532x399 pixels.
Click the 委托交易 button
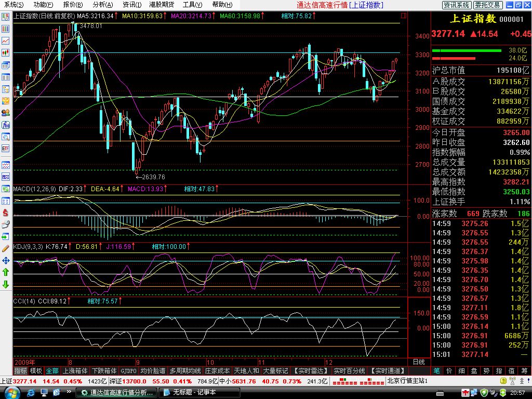click(x=487, y=5)
